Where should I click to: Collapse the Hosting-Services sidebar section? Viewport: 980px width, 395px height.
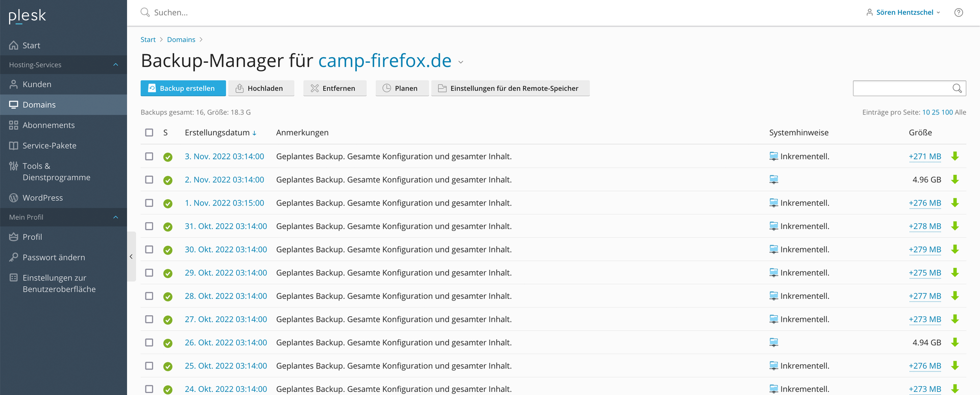click(x=115, y=65)
